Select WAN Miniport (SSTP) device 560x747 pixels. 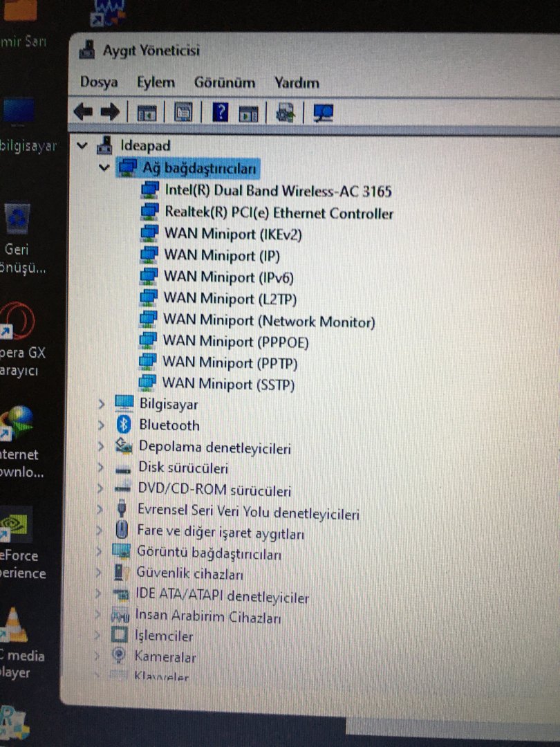pos(229,383)
